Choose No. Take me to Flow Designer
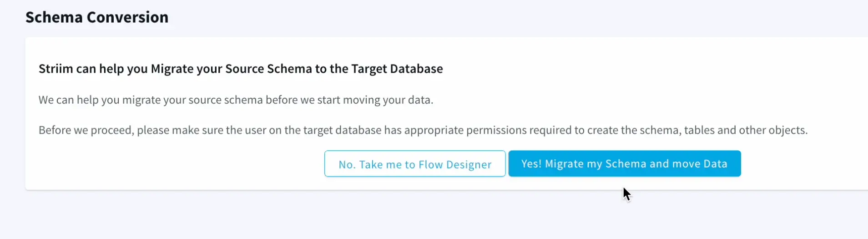 [x=414, y=164]
